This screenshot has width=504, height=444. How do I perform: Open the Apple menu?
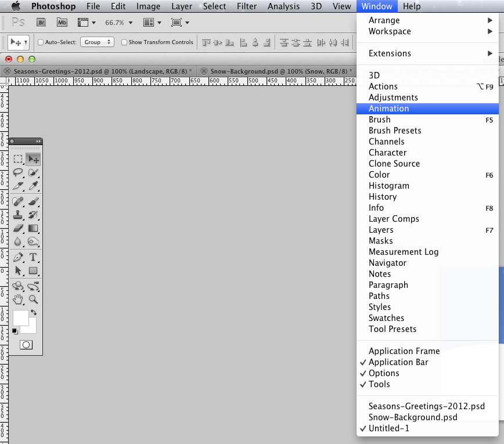(16, 6)
